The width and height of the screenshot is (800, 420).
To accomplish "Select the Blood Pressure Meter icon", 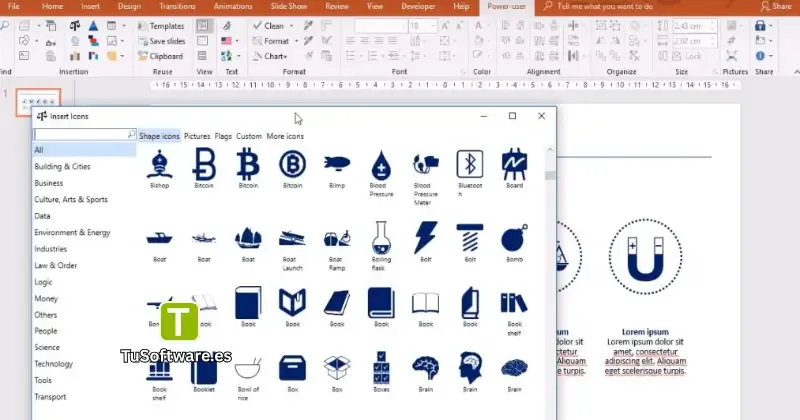I will (x=426, y=165).
